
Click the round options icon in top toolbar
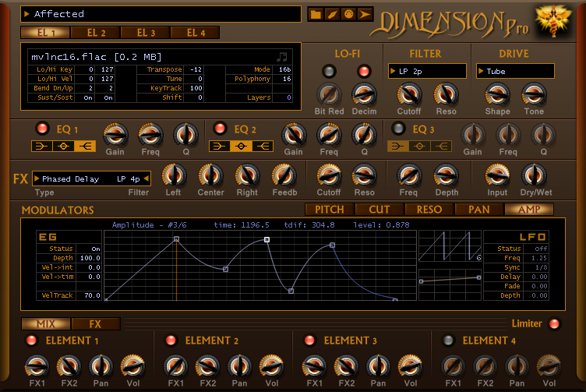(x=348, y=15)
